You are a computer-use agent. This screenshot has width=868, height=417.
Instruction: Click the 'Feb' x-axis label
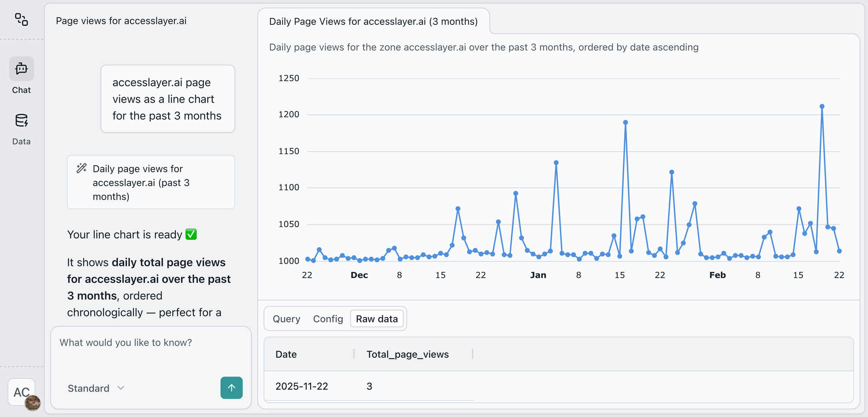pos(717,275)
